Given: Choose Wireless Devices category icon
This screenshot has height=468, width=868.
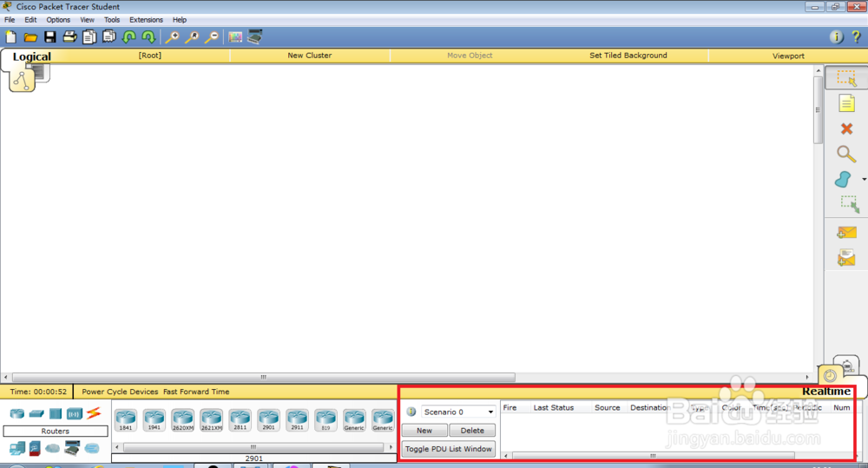Looking at the screenshot, I should [74, 413].
